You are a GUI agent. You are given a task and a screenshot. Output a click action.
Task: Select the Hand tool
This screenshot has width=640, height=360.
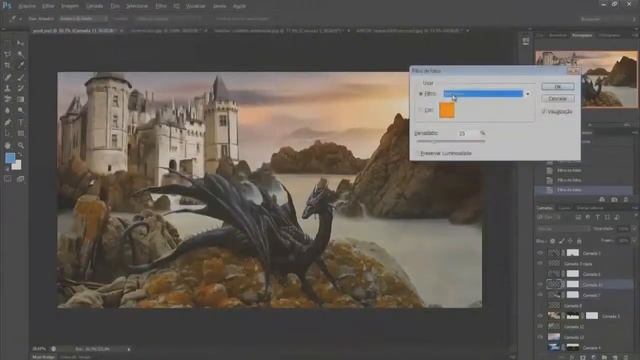(x=7, y=145)
